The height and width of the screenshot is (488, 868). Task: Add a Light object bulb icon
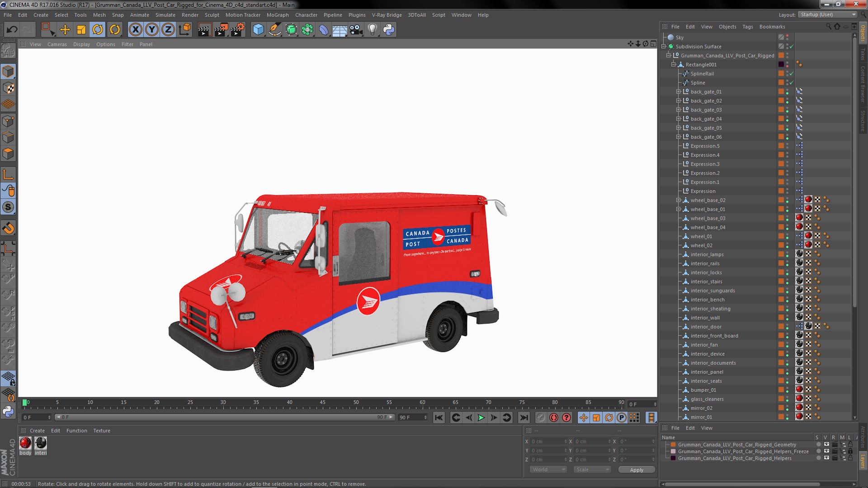pos(372,30)
